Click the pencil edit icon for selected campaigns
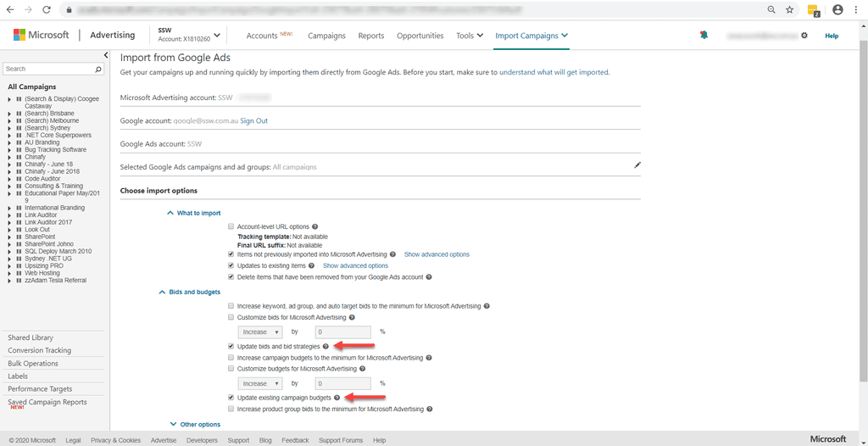The height and width of the screenshot is (446, 868). pos(637,165)
